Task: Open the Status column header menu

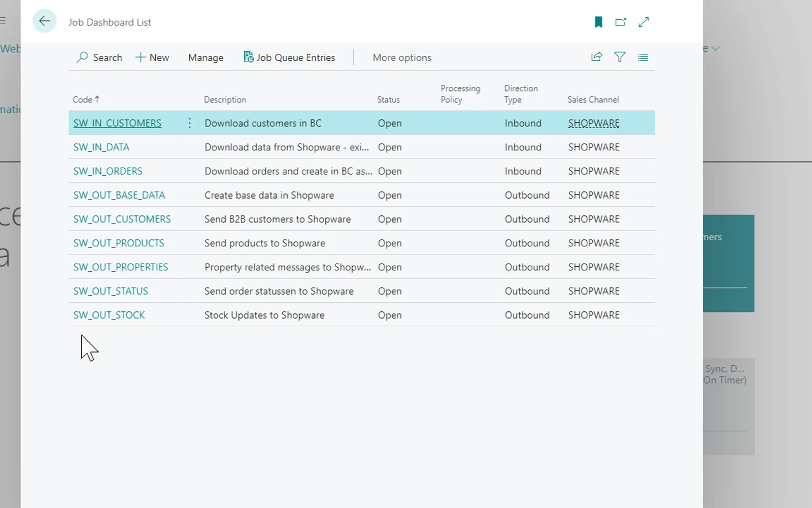Action: coord(388,100)
